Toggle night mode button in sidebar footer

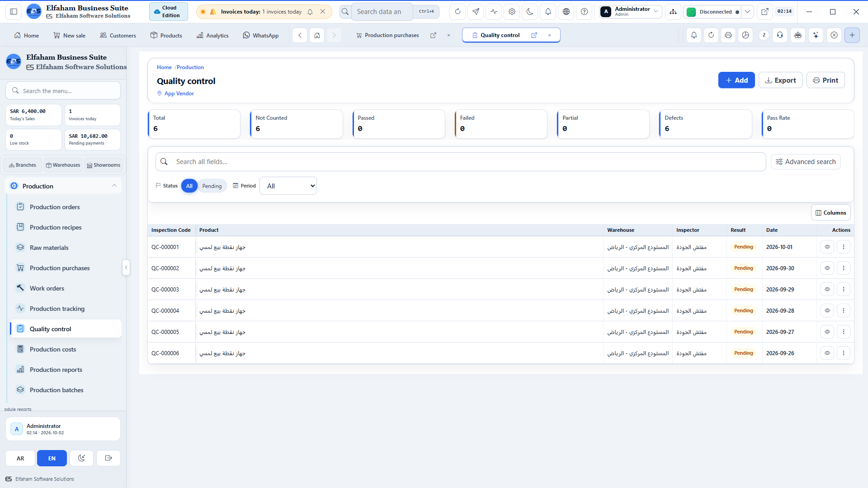pyautogui.click(x=81, y=458)
